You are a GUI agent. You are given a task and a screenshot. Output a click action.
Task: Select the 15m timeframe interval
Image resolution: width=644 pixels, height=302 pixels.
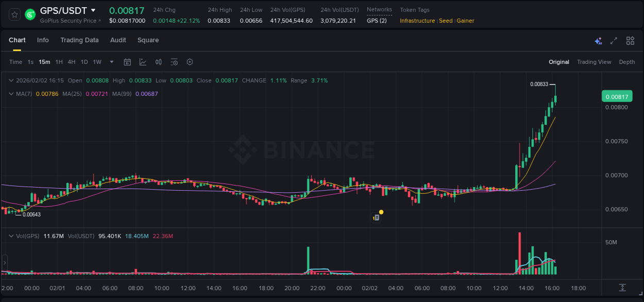pos(44,62)
